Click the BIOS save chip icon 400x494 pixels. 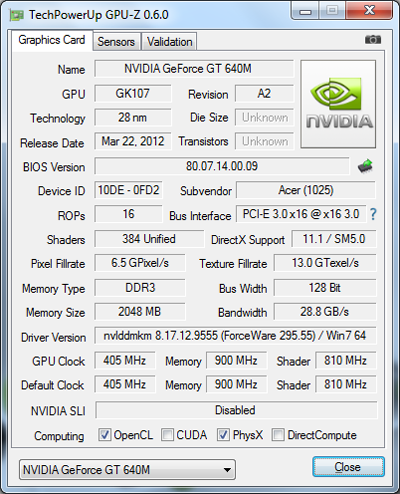(365, 166)
